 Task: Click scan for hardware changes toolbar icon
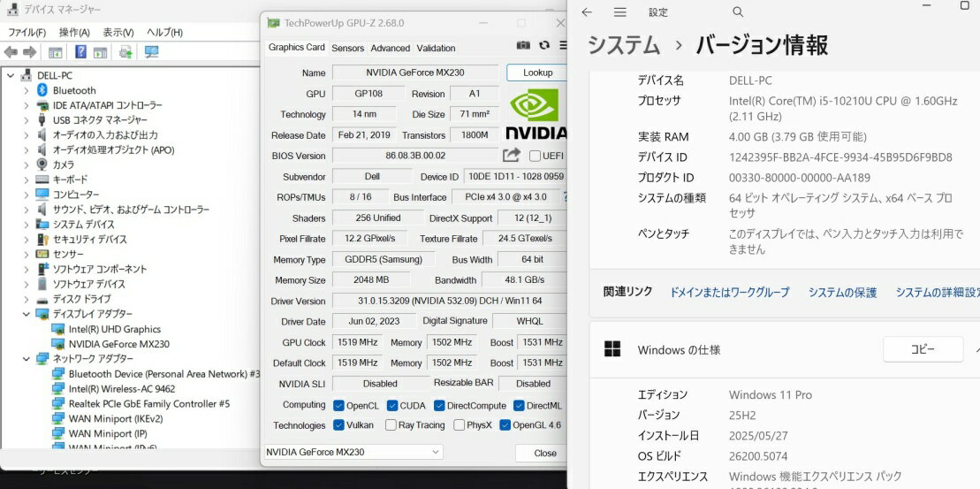click(x=151, y=52)
